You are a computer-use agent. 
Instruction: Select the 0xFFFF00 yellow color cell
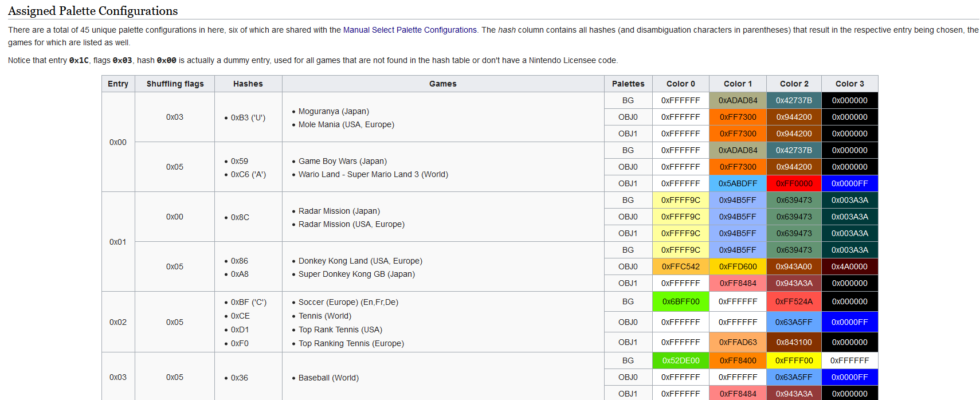tap(794, 360)
